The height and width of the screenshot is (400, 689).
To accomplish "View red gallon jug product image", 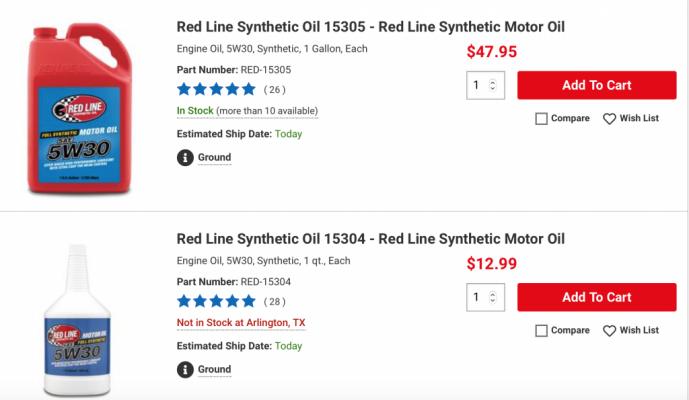I will (80, 108).
